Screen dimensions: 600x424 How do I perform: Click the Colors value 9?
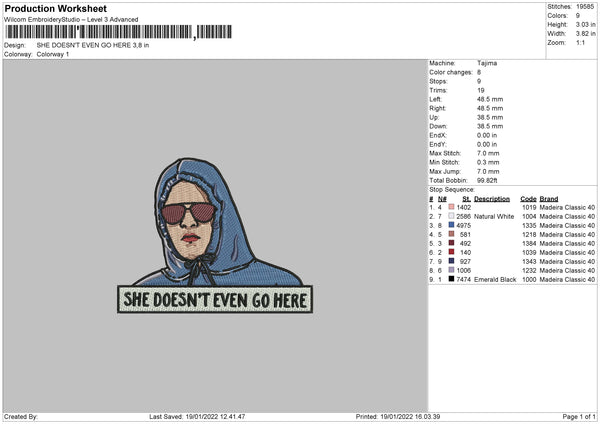coord(578,16)
